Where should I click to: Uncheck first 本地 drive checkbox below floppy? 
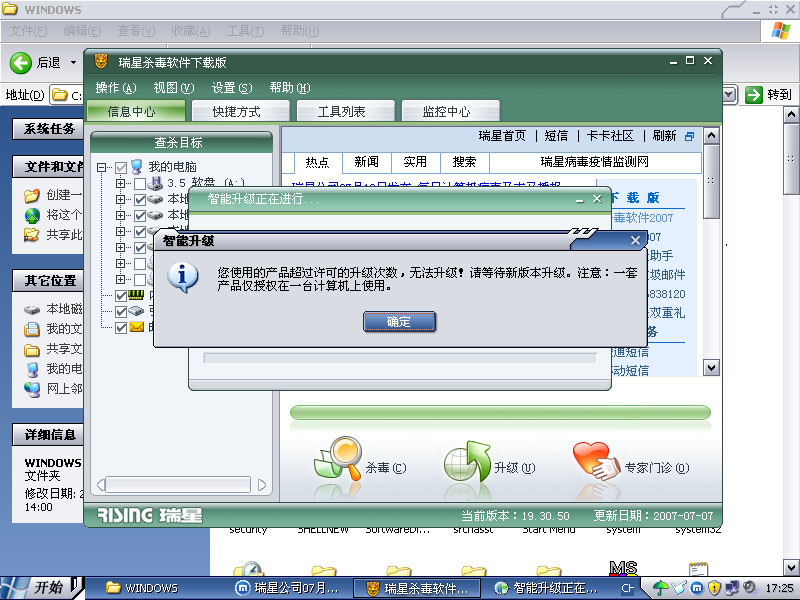[x=140, y=199]
